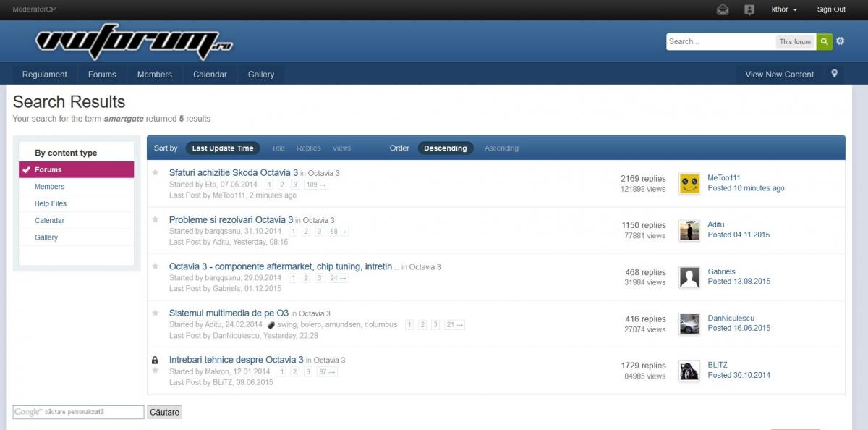Image resolution: width=868 pixels, height=430 pixels.
Task: Open Aditu's avatar thumbnail
Action: 689,230
